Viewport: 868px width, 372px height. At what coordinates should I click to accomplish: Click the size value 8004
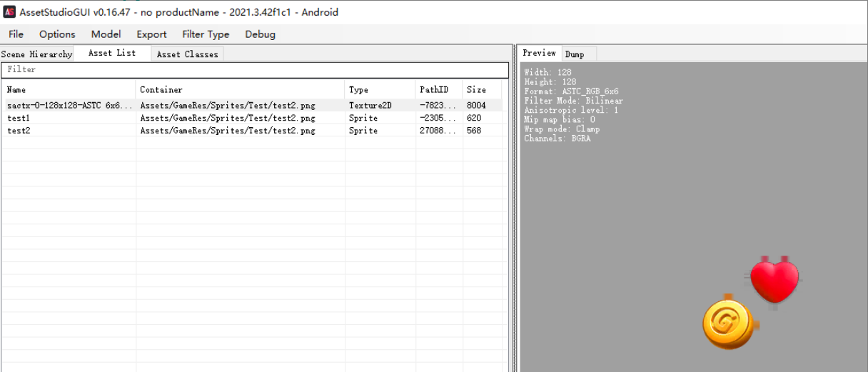(x=476, y=106)
